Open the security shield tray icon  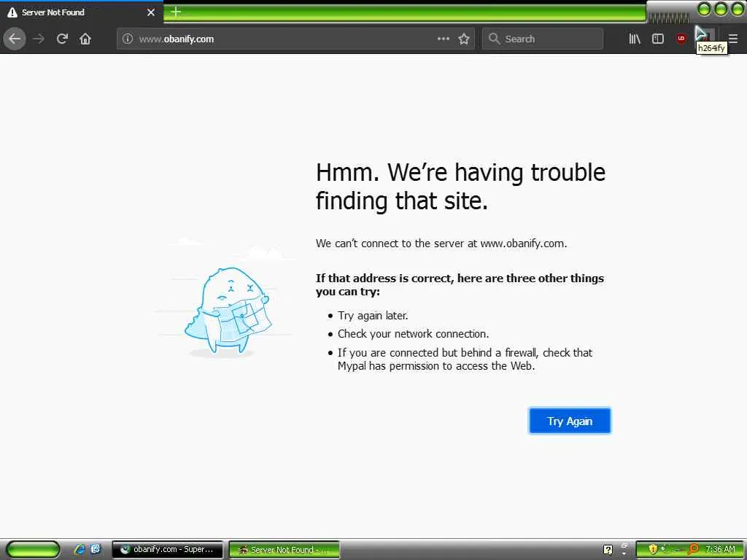pos(652,549)
